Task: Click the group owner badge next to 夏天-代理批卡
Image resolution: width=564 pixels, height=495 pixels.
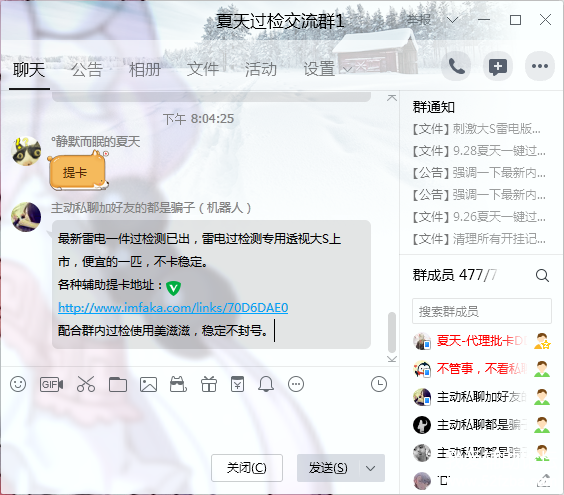Action: (x=542, y=341)
